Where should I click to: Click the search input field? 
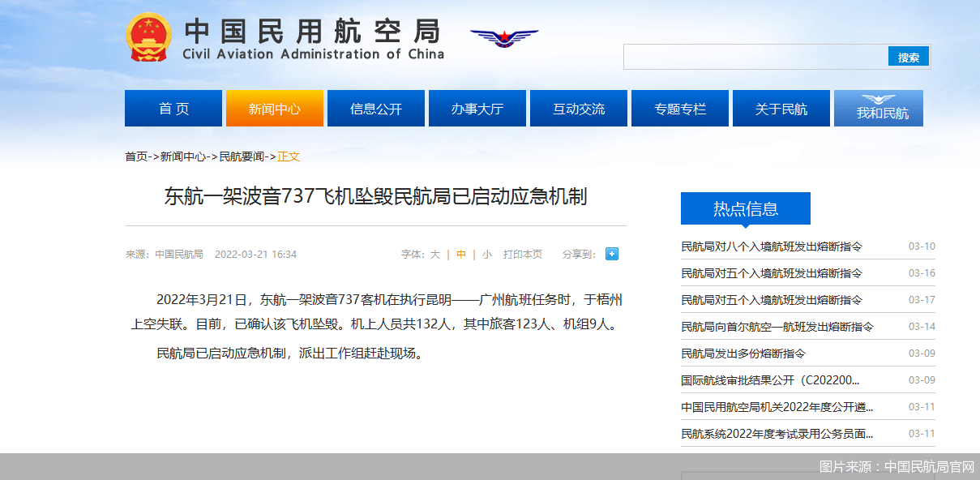coord(755,57)
